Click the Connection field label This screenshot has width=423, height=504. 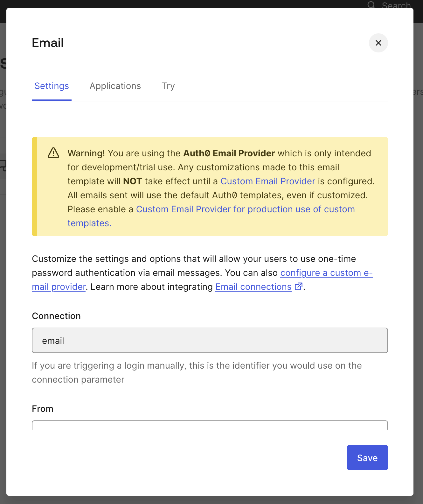(x=56, y=316)
